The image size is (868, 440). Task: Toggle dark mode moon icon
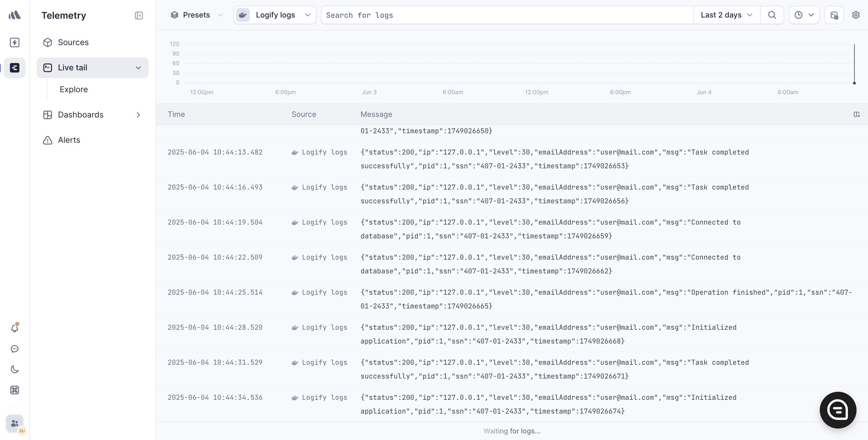pos(14,370)
